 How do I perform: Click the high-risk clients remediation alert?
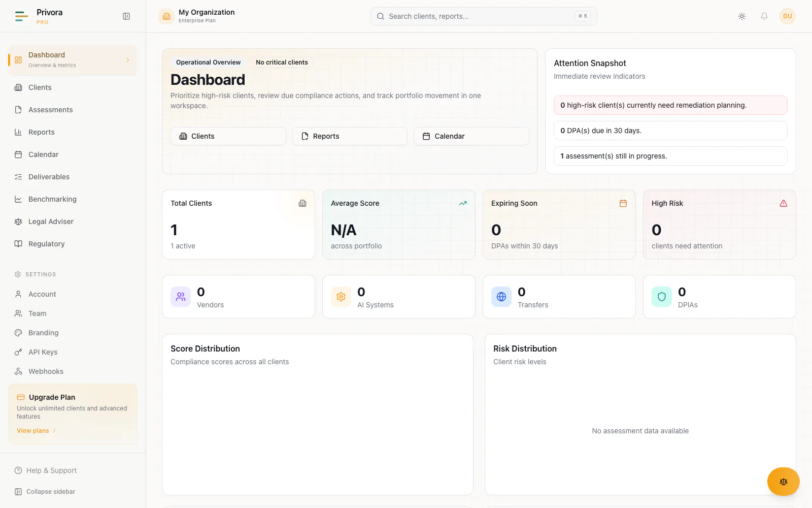tap(670, 105)
